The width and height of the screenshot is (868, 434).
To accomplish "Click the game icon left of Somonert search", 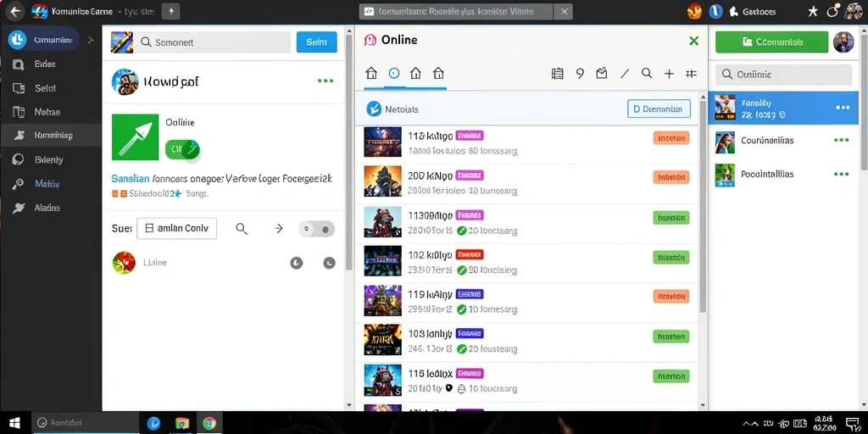I will 122,42.
